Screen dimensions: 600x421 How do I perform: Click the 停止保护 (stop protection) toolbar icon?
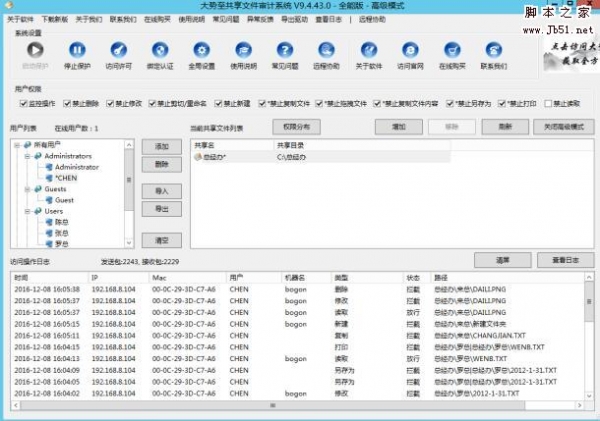[76, 51]
